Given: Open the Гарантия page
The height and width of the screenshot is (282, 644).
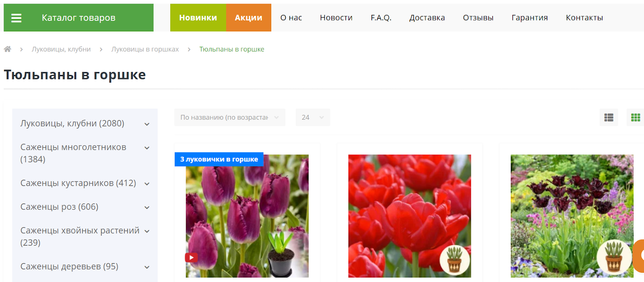Looking at the screenshot, I should point(530,18).
